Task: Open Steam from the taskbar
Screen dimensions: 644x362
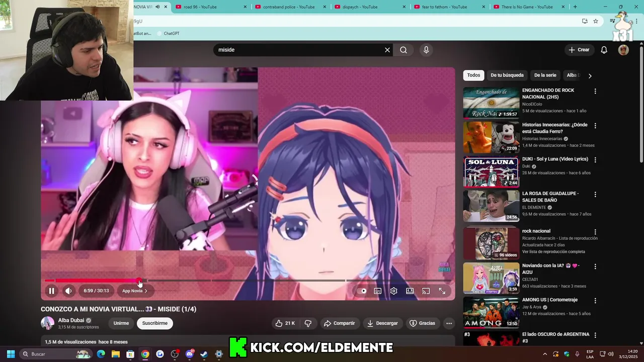Action: point(204,354)
